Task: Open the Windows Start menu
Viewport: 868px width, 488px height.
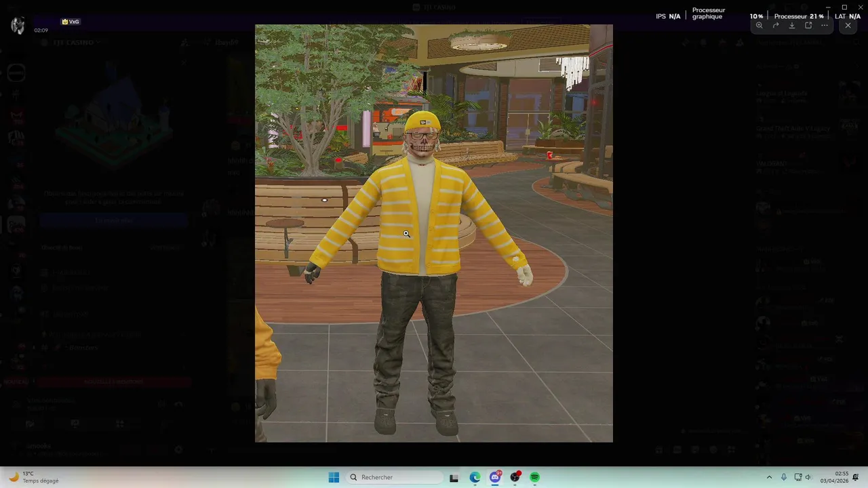Action: pyautogui.click(x=334, y=477)
